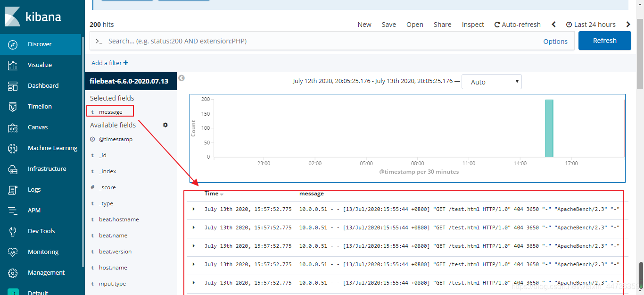The image size is (644, 295).
Task: Open Timelion icon in sidebar
Action: pyautogui.click(x=13, y=107)
